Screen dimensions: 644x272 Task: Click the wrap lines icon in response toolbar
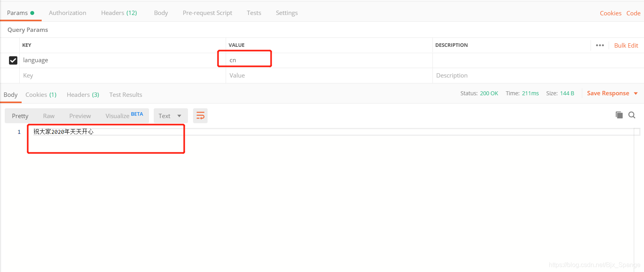(200, 116)
